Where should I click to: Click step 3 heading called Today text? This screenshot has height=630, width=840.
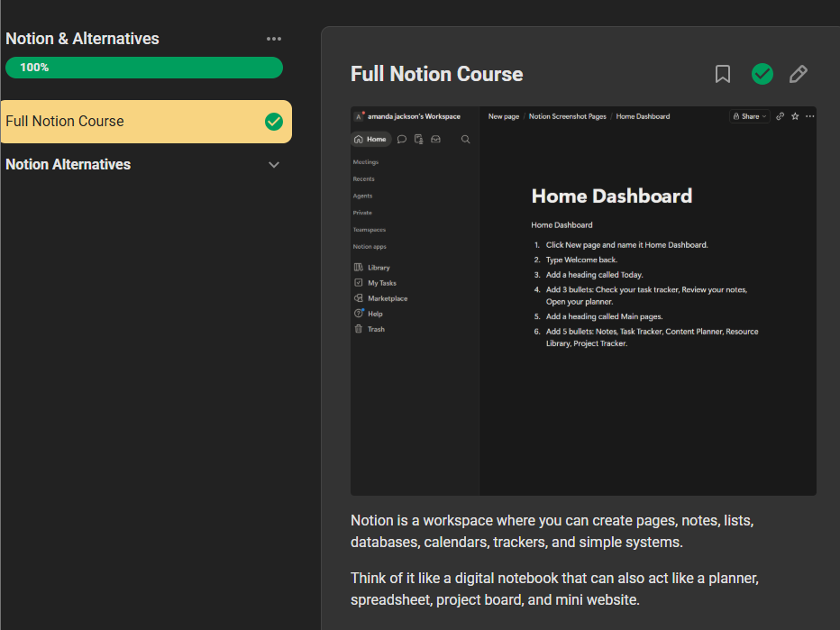coord(595,275)
